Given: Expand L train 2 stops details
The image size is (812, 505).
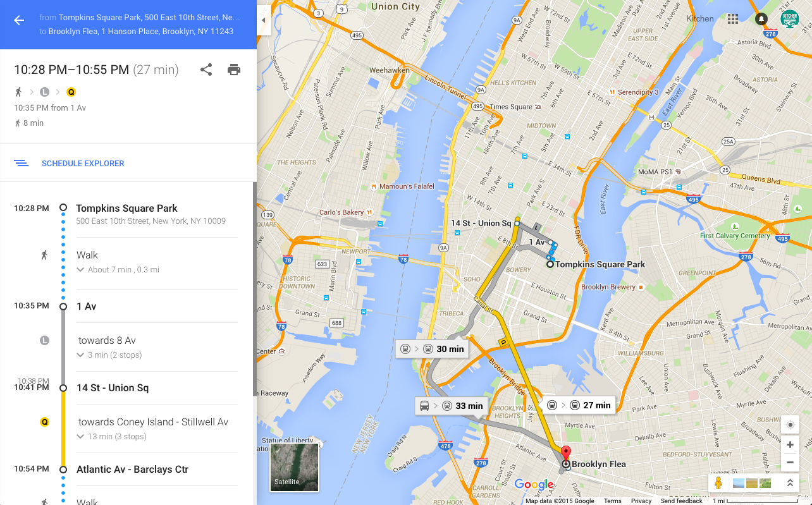Looking at the screenshot, I should click(x=109, y=355).
